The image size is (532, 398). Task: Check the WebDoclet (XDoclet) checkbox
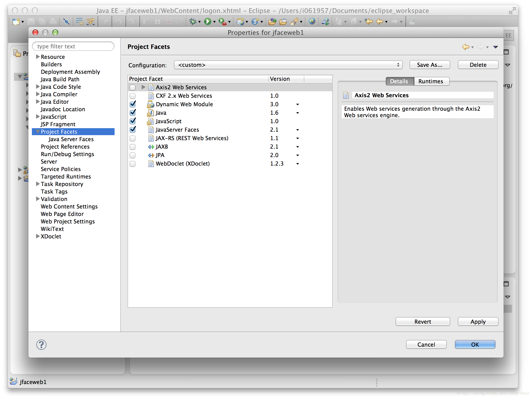[133, 164]
